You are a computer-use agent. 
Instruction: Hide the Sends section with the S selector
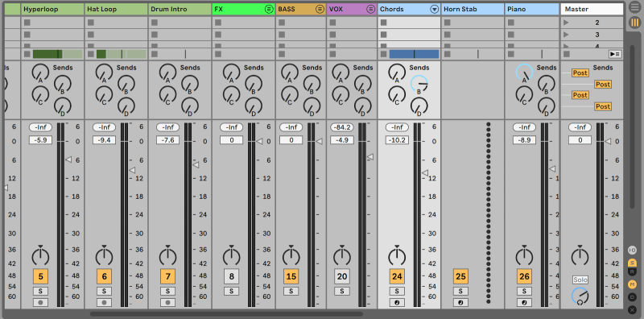click(633, 263)
